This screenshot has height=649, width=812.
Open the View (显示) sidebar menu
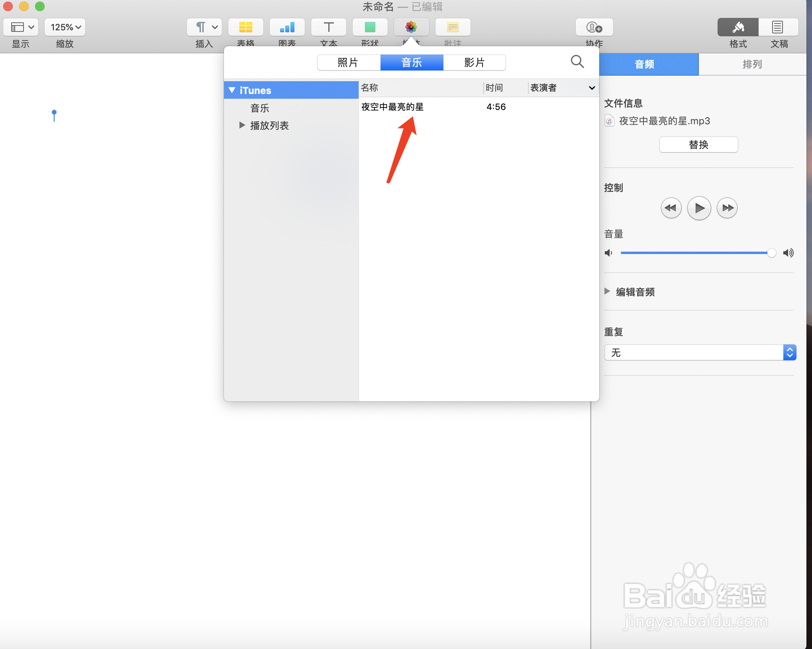click(21, 27)
